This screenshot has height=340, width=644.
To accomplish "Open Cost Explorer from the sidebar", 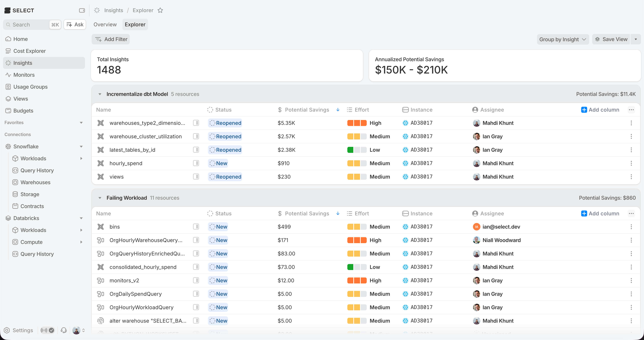I will 29,51.
